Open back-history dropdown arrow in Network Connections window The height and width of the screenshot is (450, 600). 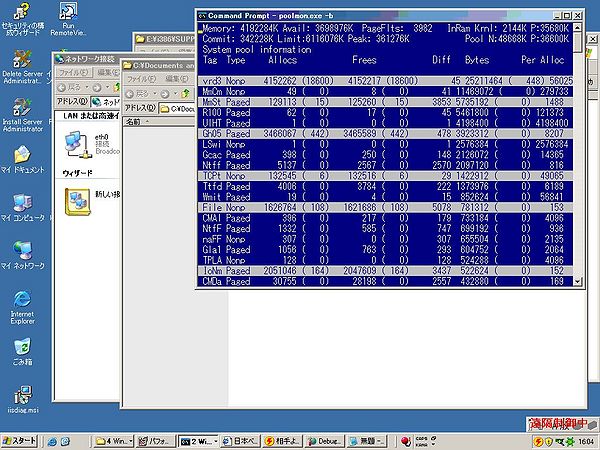(87, 88)
